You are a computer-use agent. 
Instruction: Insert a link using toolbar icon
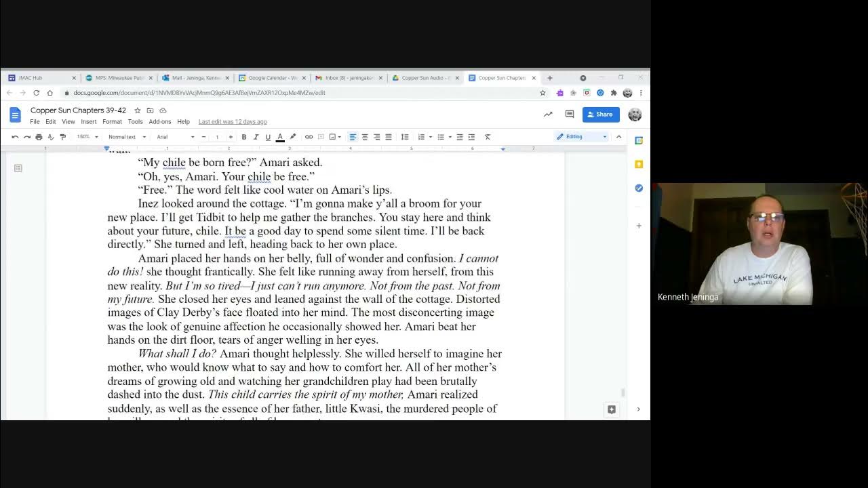click(309, 137)
